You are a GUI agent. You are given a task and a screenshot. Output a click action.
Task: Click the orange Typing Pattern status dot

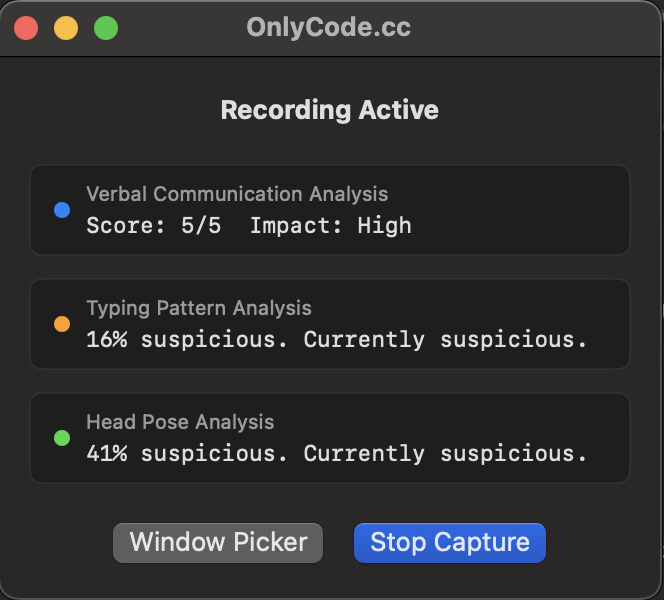pos(62,324)
